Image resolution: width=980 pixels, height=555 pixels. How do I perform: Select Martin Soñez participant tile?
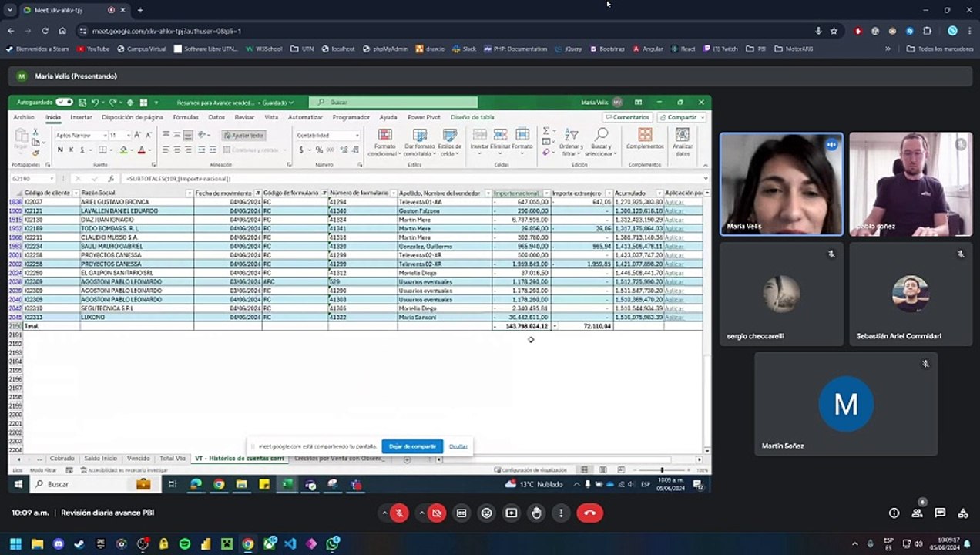[x=846, y=404]
